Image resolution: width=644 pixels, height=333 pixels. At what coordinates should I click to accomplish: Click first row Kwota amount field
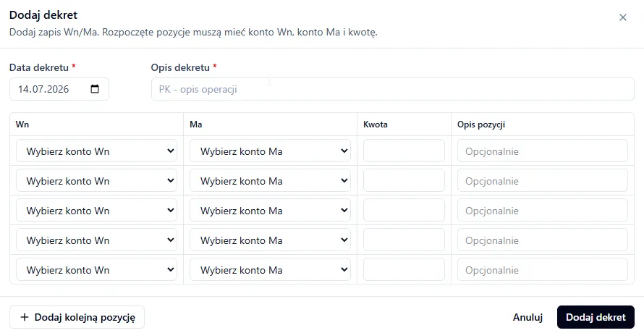pyautogui.click(x=404, y=151)
